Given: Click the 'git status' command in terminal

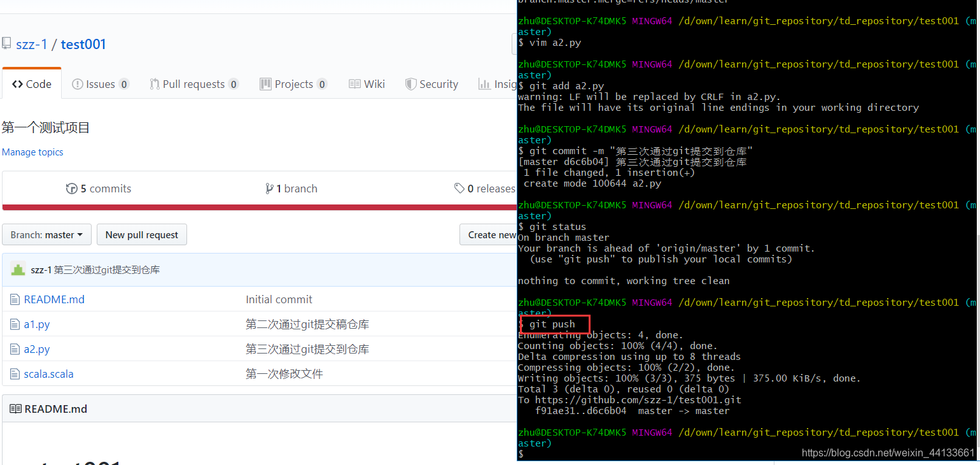Looking at the screenshot, I should (557, 227).
